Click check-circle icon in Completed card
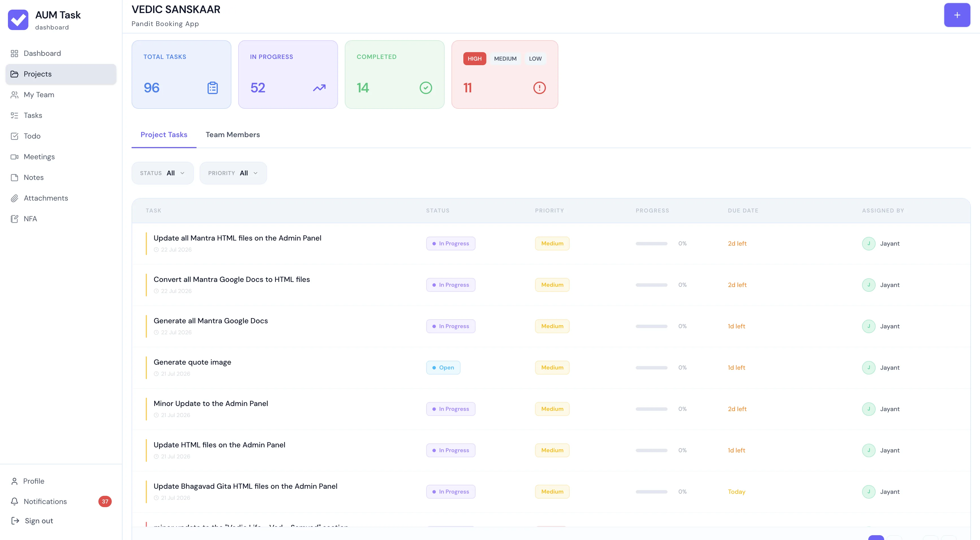The height and width of the screenshot is (540, 980). pos(426,88)
